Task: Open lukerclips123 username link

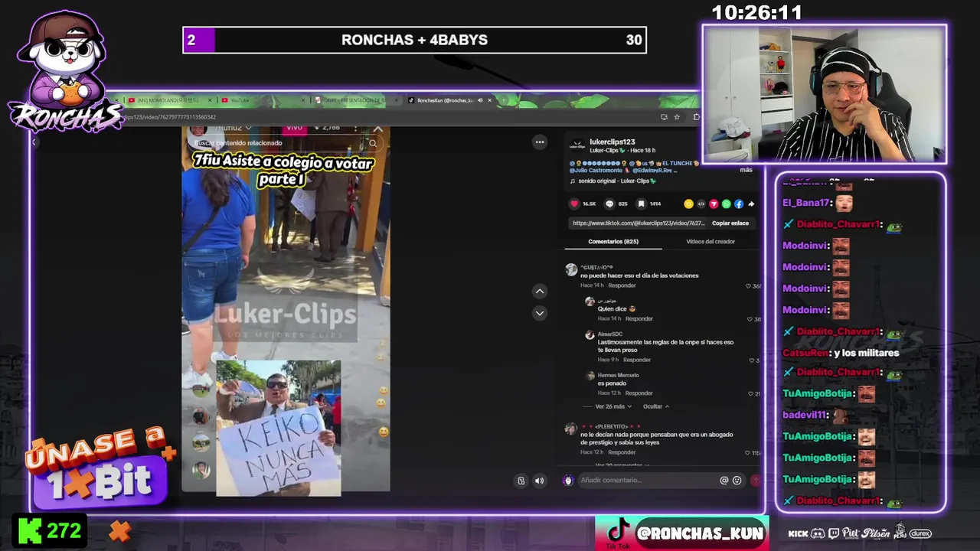Action: pyautogui.click(x=612, y=142)
